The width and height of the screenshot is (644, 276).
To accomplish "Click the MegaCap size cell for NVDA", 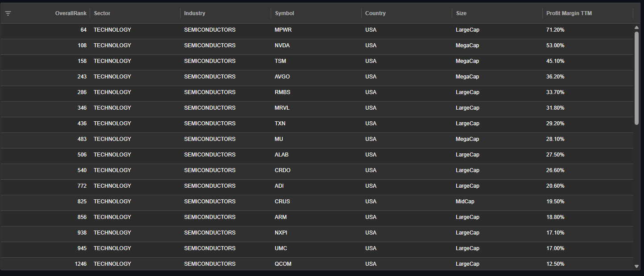I will [x=467, y=45].
